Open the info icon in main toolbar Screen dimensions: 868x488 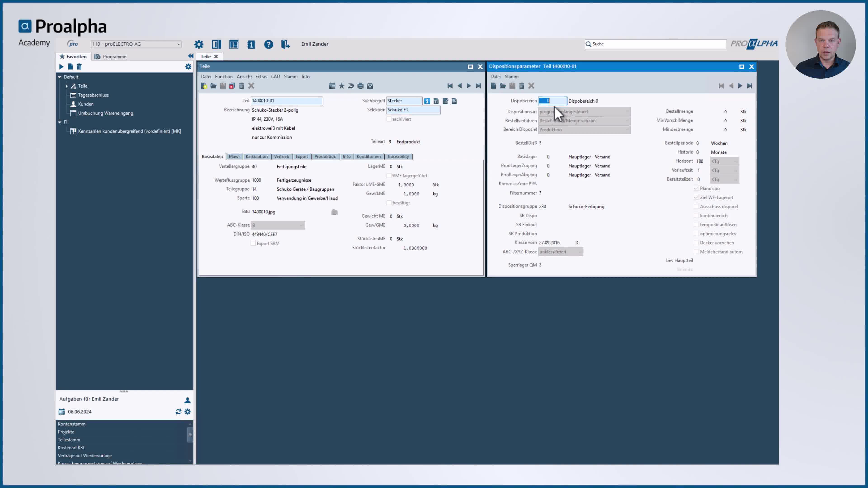click(x=251, y=44)
